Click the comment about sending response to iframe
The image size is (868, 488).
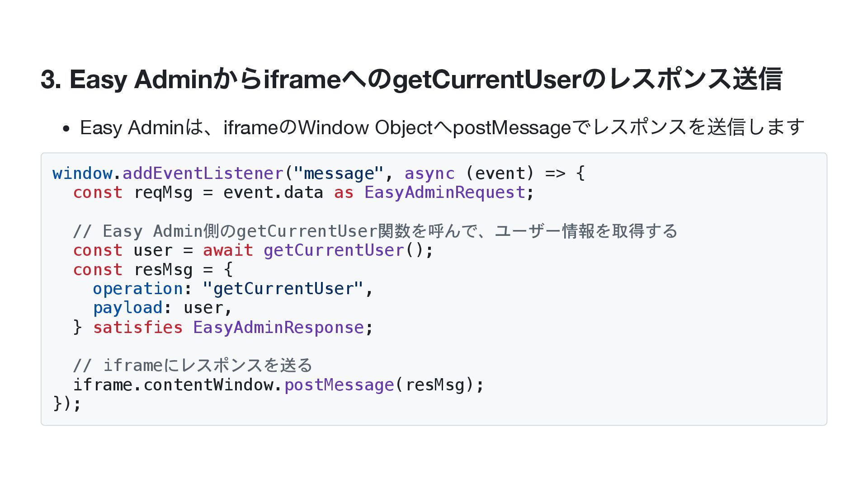click(193, 365)
